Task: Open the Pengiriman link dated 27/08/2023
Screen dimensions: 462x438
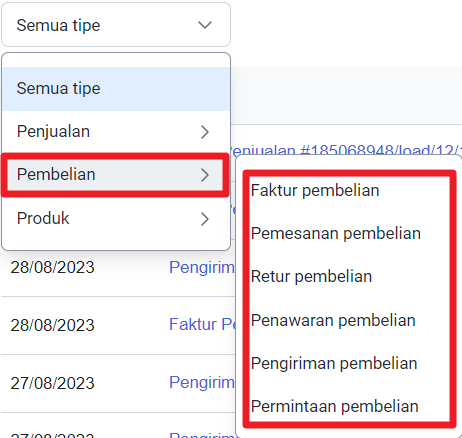Action: point(202,382)
